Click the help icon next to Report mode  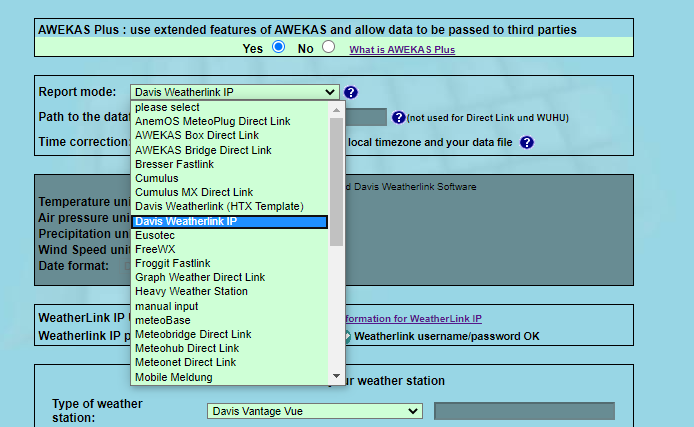click(351, 92)
